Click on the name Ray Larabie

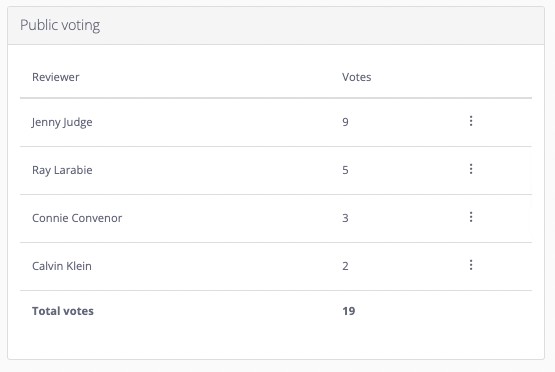pos(62,170)
